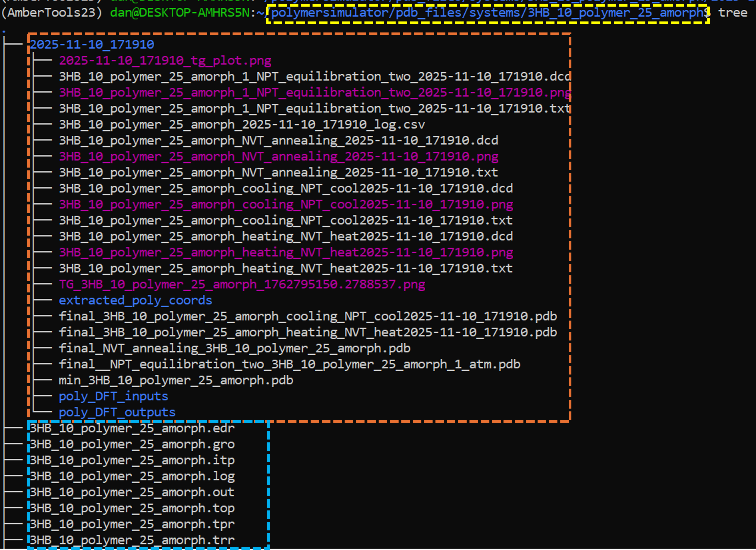Click the TG_3HB_10_polymer_25_amorph_1762795150.2788537.png file name
The width and height of the screenshot is (756, 550).
coord(242,285)
